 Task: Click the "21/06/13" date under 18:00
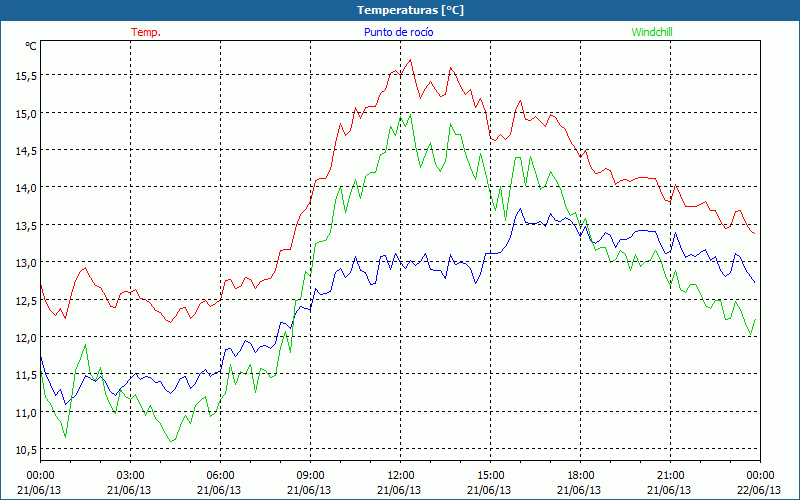coord(579,490)
